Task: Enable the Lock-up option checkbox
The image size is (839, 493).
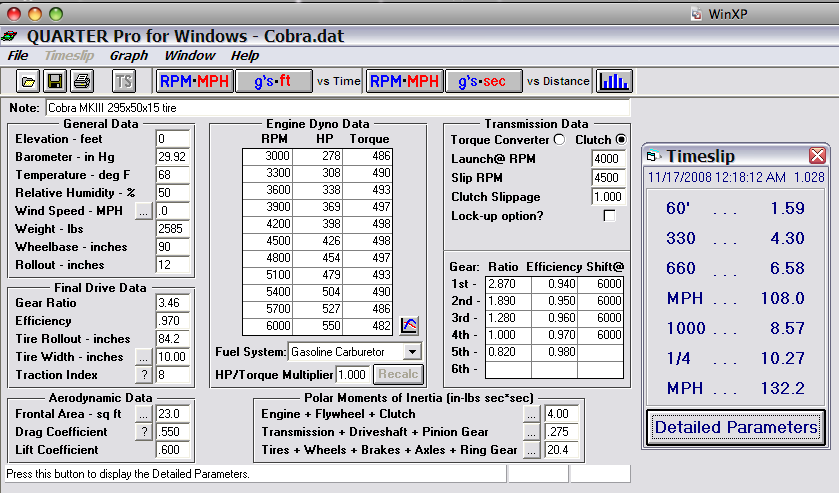Action: point(609,216)
